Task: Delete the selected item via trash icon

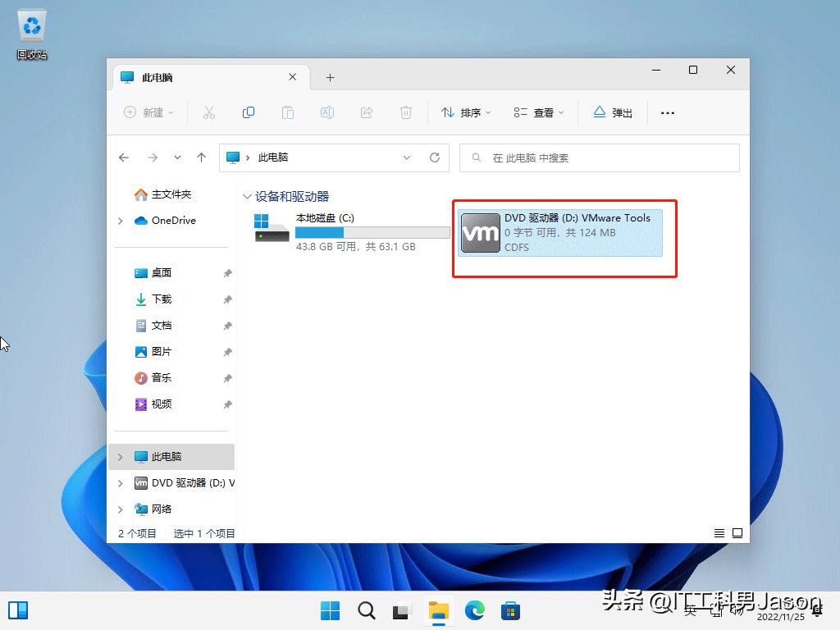Action: click(x=404, y=112)
